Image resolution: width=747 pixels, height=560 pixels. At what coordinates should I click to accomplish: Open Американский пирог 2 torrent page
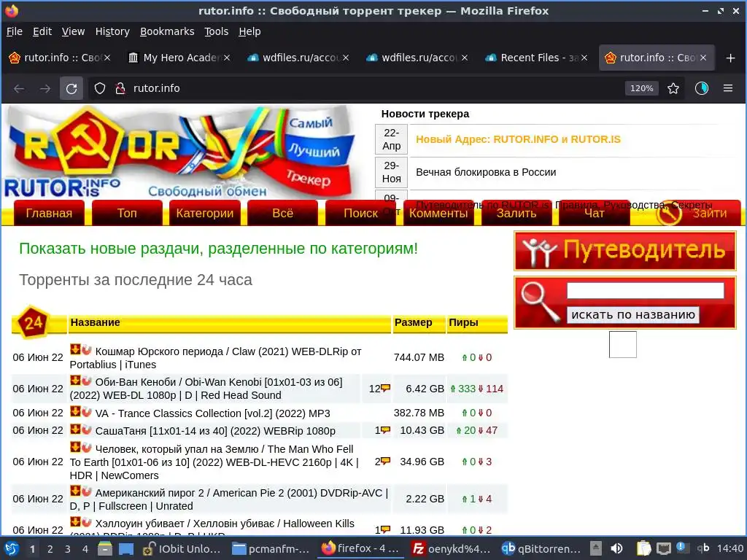228,499
